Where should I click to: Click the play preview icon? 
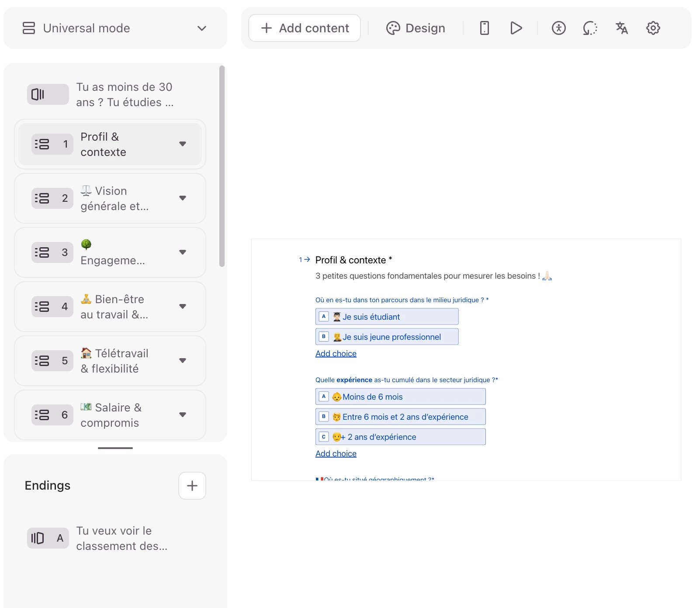pos(516,28)
